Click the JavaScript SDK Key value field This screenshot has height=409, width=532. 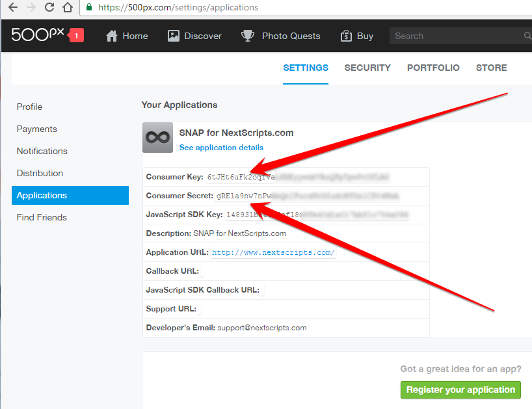[x=317, y=215]
